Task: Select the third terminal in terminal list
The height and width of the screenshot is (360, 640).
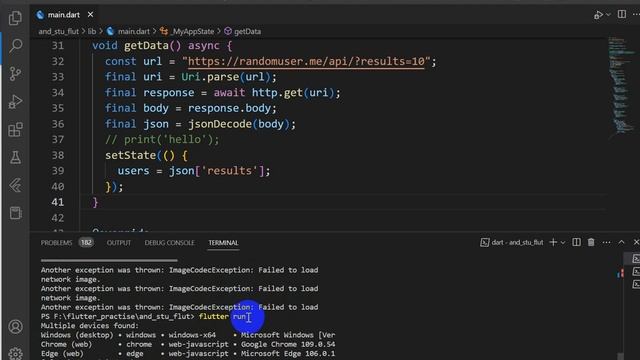Action: (x=636, y=284)
